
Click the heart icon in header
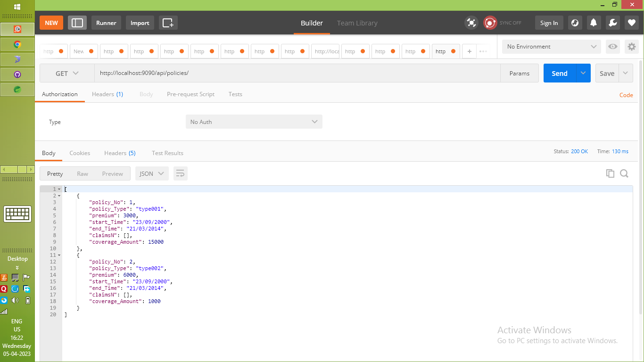click(x=632, y=23)
